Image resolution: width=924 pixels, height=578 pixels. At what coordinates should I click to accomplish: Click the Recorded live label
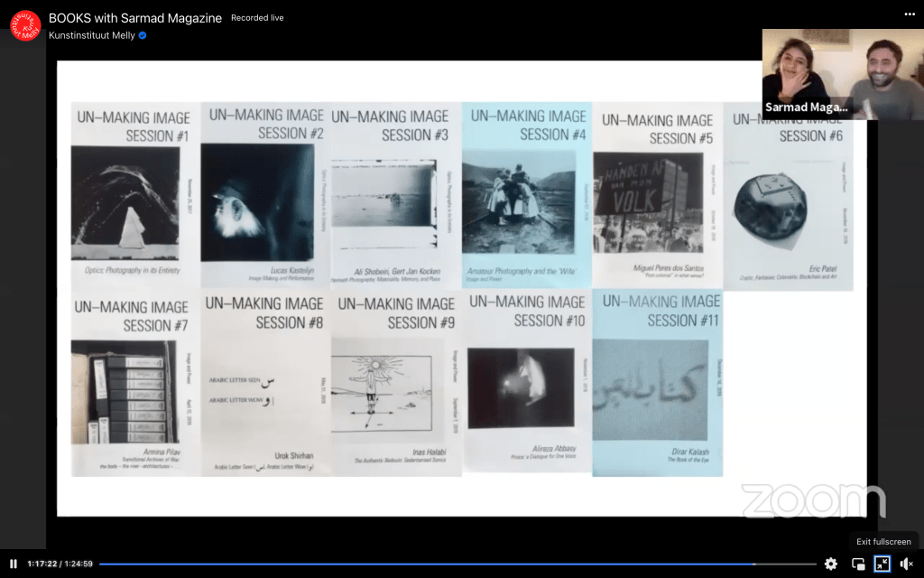(x=257, y=18)
